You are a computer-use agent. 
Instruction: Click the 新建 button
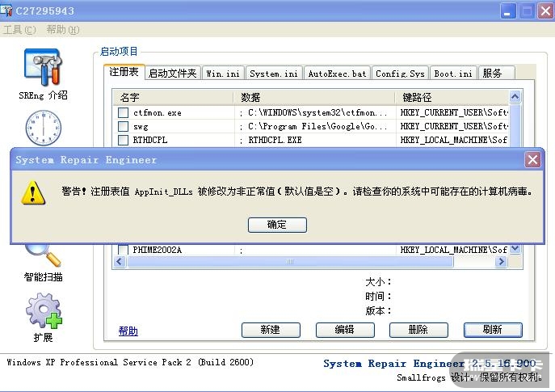click(x=271, y=330)
